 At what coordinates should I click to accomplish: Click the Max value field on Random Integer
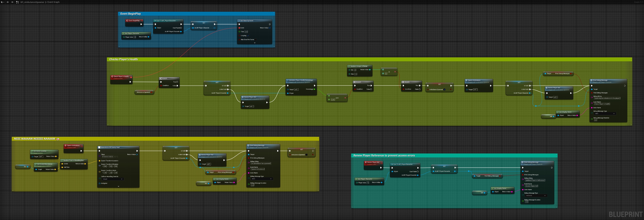355,74
